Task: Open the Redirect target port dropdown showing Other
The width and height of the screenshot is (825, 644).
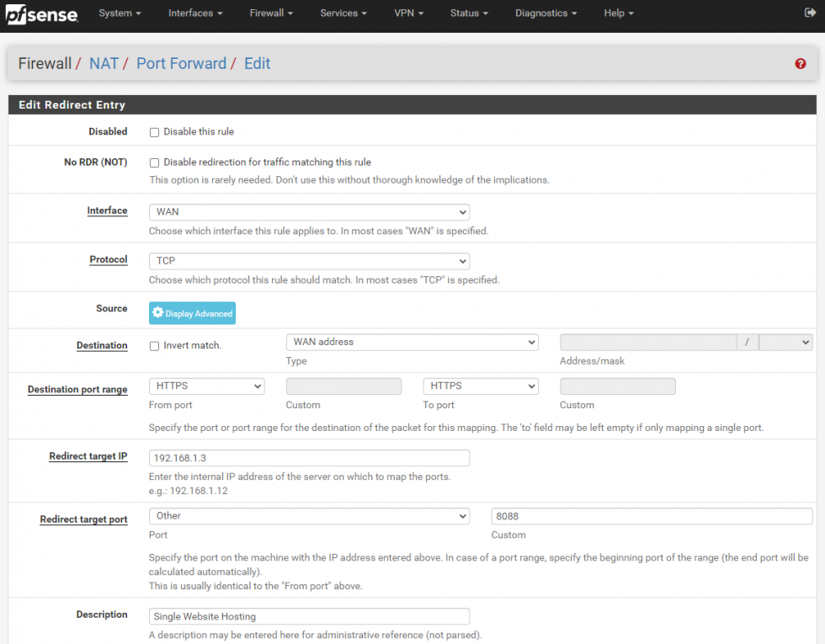Action: (x=309, y=516)
